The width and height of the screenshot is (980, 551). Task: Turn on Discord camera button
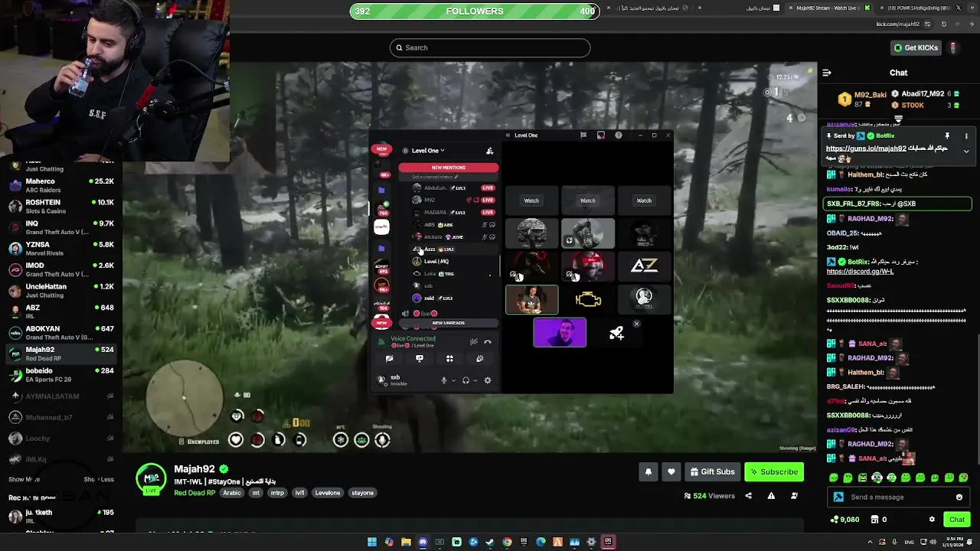click(x=389, y=358)
